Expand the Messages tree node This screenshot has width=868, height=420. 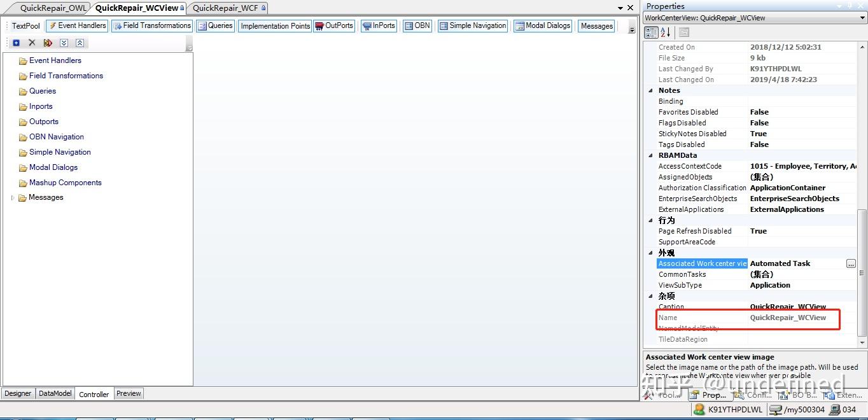coord(12,198)
